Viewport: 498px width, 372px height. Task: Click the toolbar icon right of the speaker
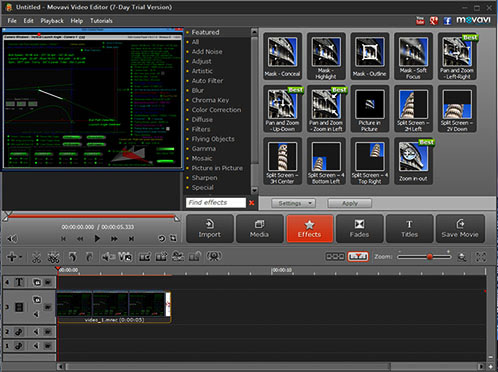tap(125, 257)
